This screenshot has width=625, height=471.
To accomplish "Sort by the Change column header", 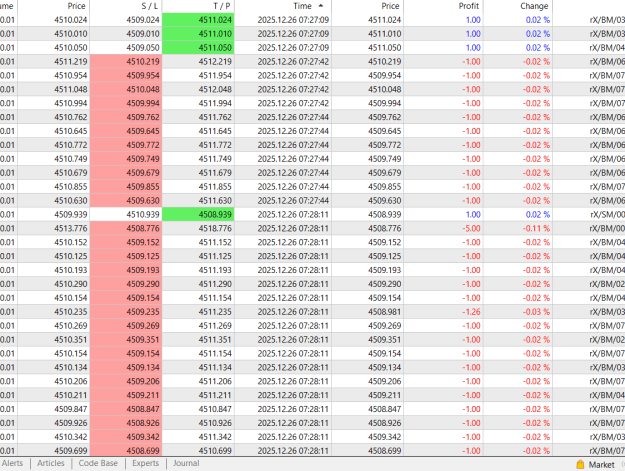I will (518, 6).
